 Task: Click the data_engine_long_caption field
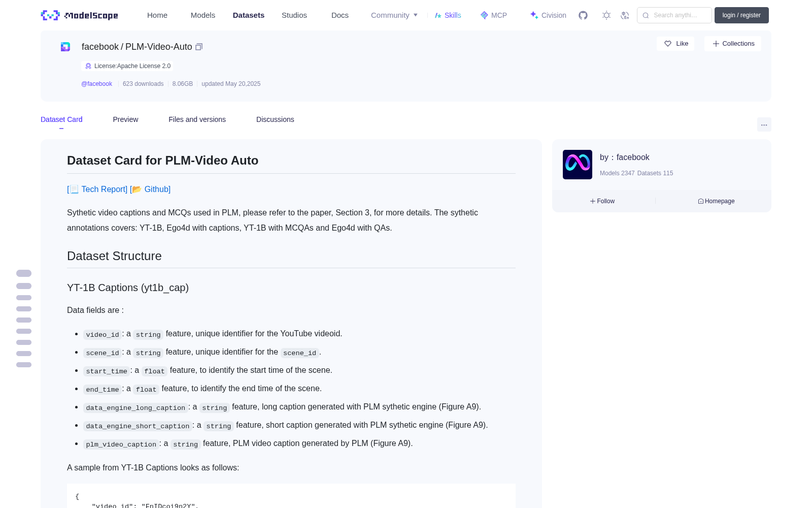pos(136,407)
